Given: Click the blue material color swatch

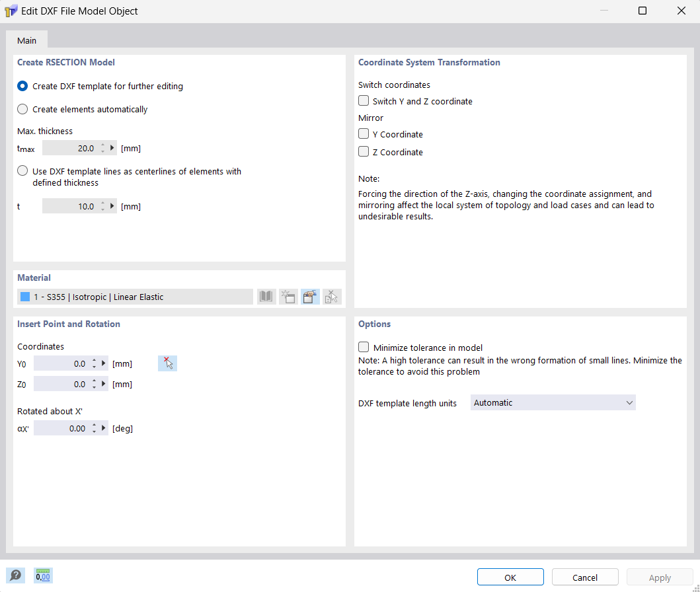Looking at the screenshot, I should click(26, 296).
